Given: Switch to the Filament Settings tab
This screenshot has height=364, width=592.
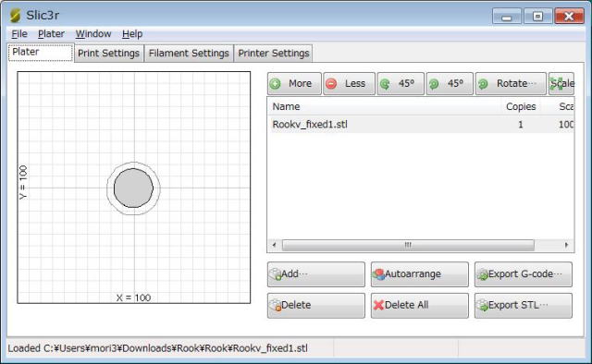Looking at the screenshot, I should 189,54.
